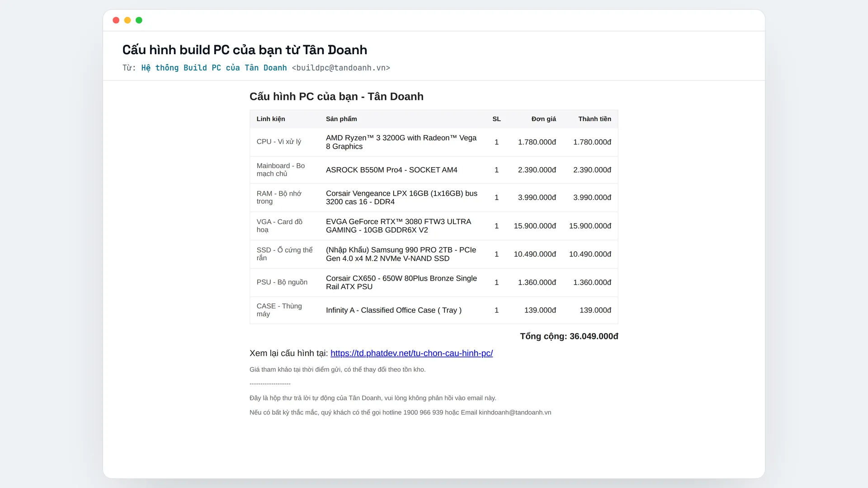The width and height of the screenshot is (868, 488).
Task: Click the email subject heading
Action: (x=245, y=50)
